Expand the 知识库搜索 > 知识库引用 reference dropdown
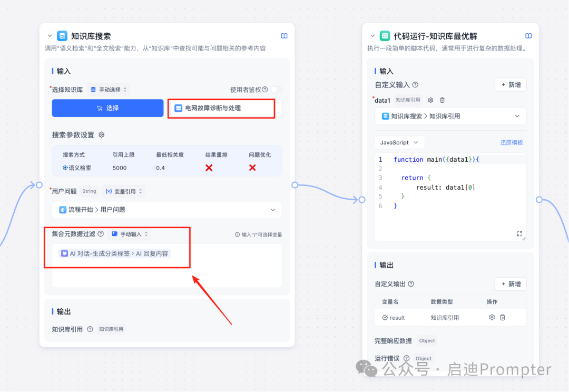This screenshot has height=392, width=569. [450, 116]
